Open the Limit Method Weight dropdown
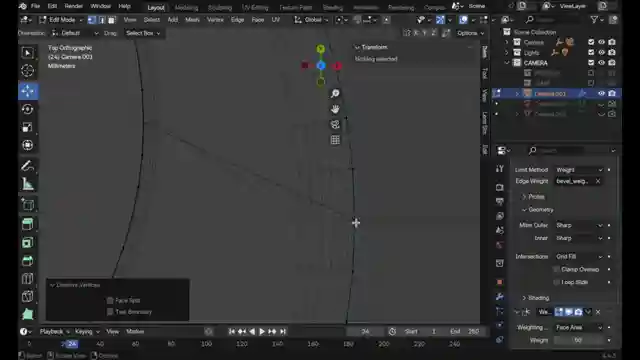The image size is (640, 360). pyautogui.click(x=579, y=170)
